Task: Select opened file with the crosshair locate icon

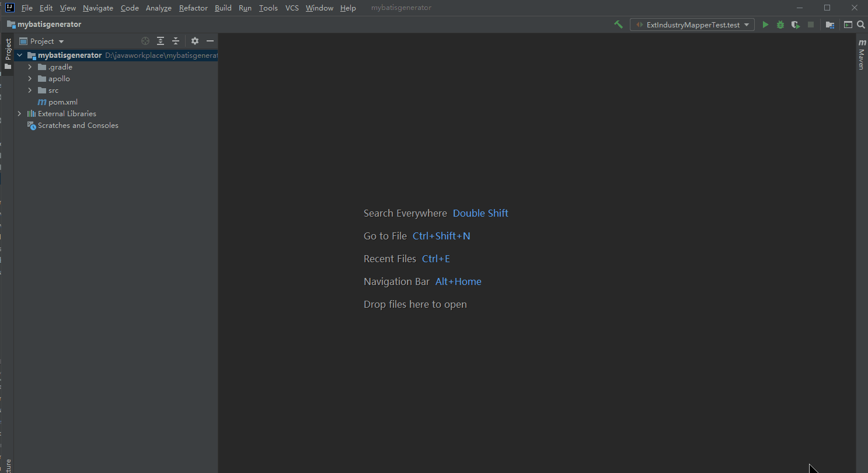Action: [x=145, y=41]
